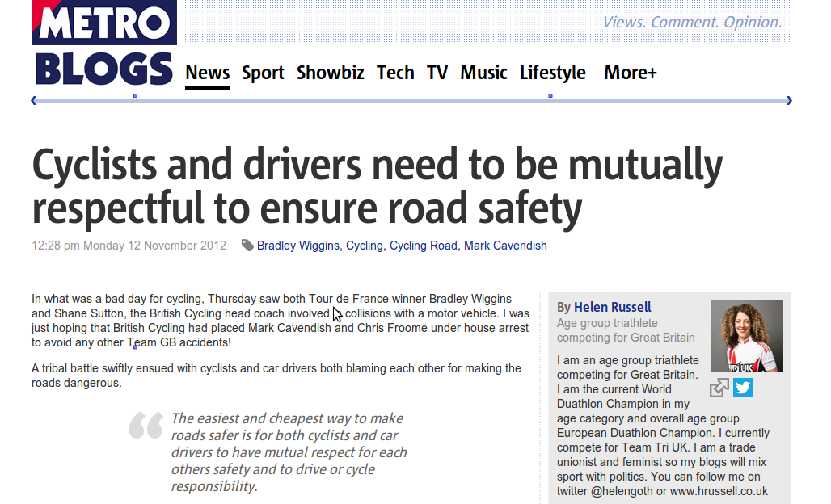Click Helen Russell's profile photo
The height and width of the screenshot is (504, 831).
(x=746, y=336)
